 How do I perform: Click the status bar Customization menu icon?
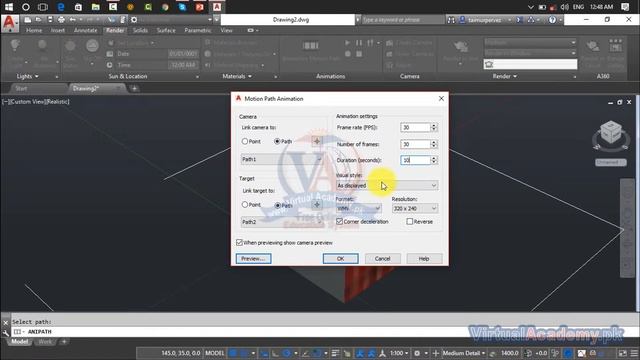click(634, 353)
